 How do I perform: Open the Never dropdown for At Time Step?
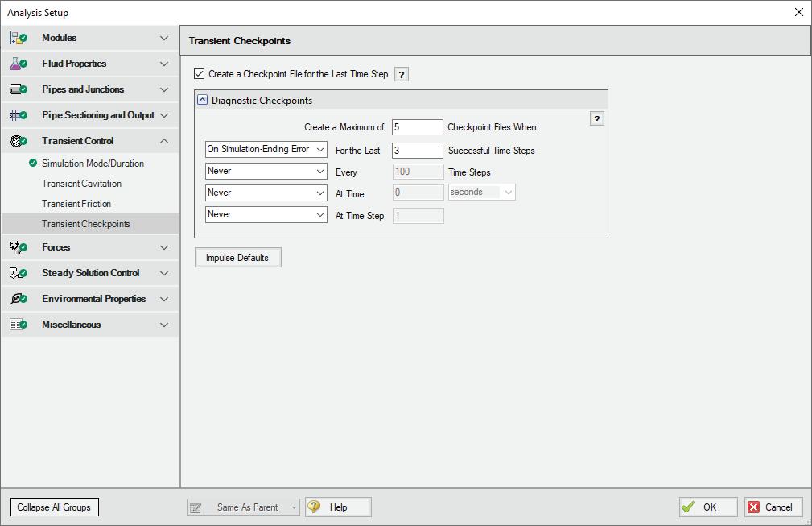266,214
